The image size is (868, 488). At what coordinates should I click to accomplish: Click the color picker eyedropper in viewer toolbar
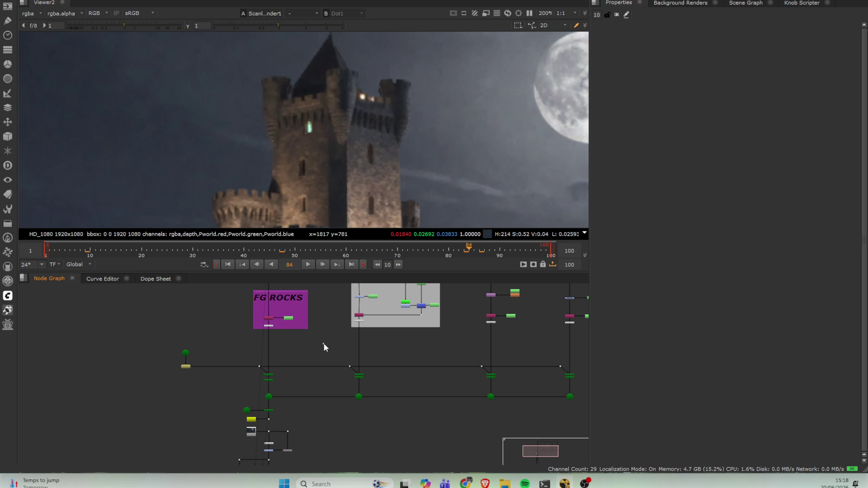576,25
